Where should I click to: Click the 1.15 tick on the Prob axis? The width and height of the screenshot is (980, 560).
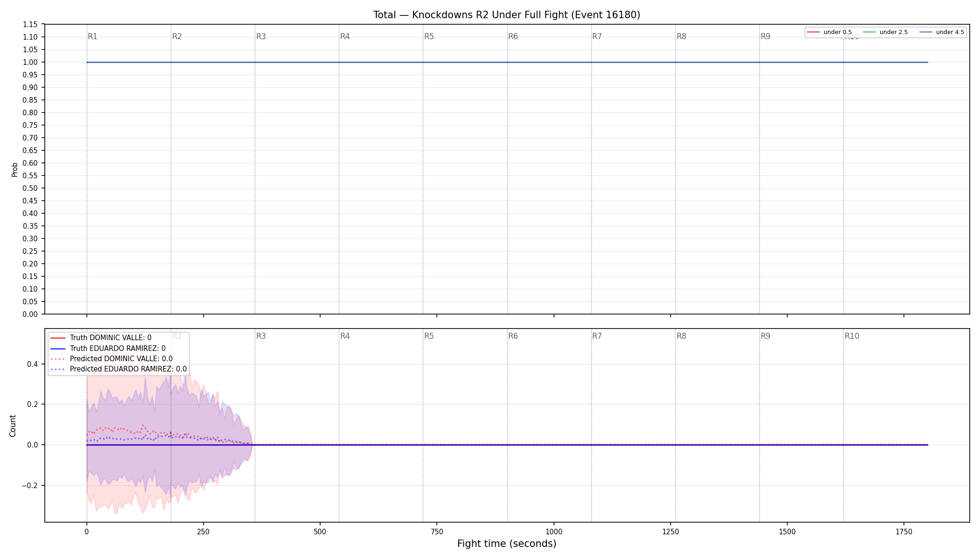click(x=30, y=24)
